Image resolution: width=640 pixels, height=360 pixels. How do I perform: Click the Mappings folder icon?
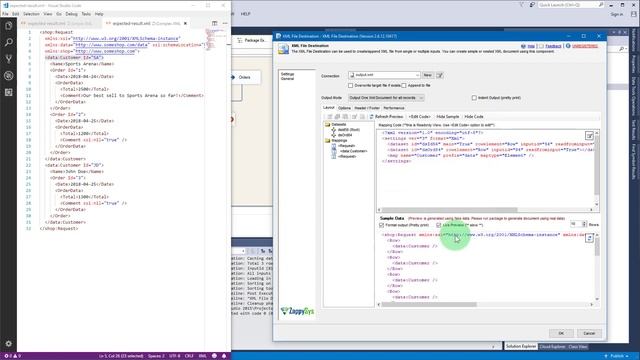pos(327,140)
